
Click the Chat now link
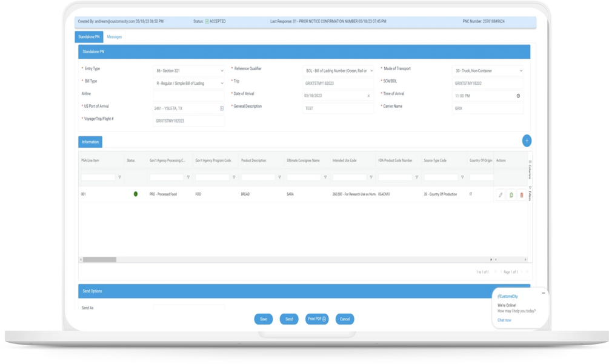pos(504,320)
